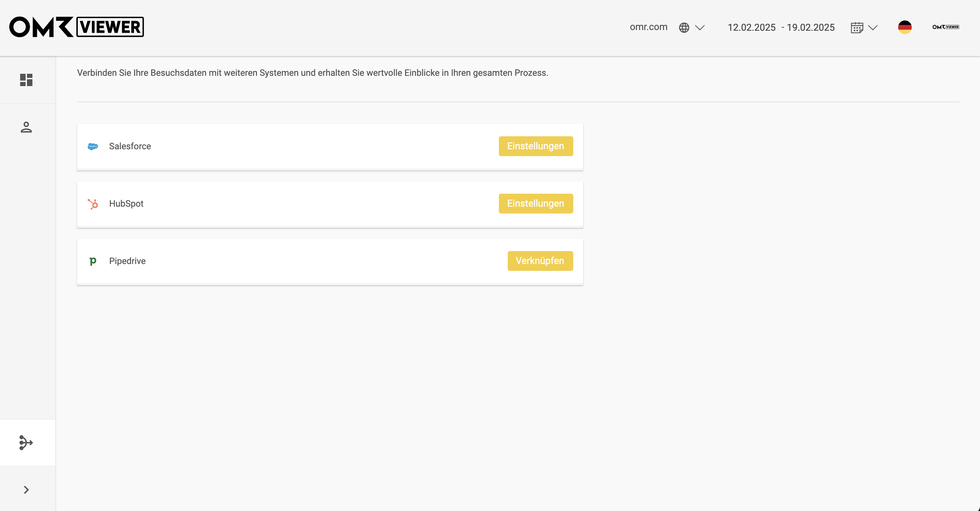This screenshot has width=980, height=511.
Task: Expand the website selector dropdown arrow
Action: 700,27
